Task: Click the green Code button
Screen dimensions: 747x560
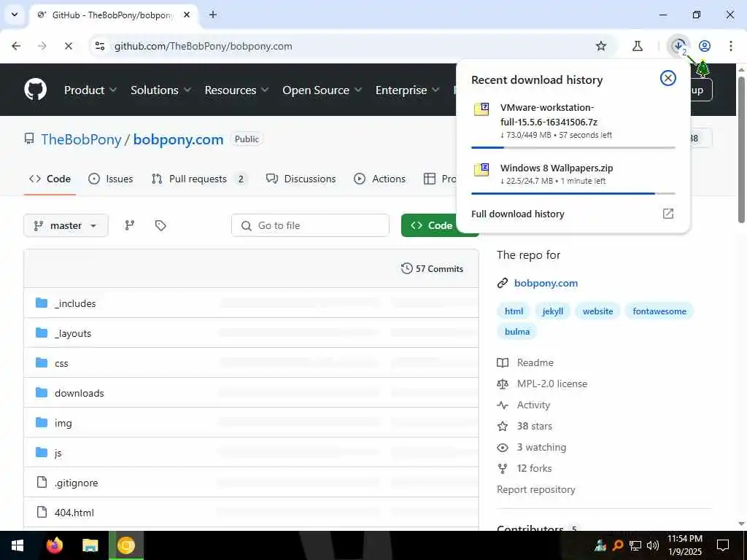Action: [431, 225]
